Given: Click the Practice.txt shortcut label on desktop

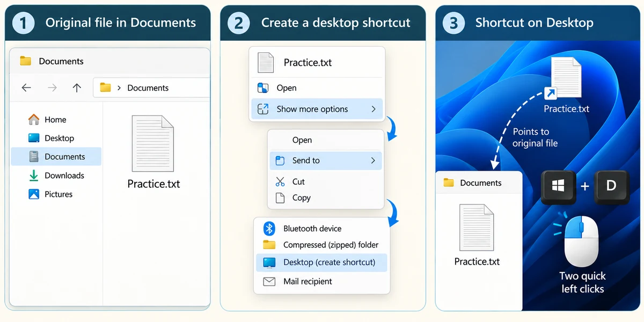Looking at the screenshot, I should tap(566, 109).
